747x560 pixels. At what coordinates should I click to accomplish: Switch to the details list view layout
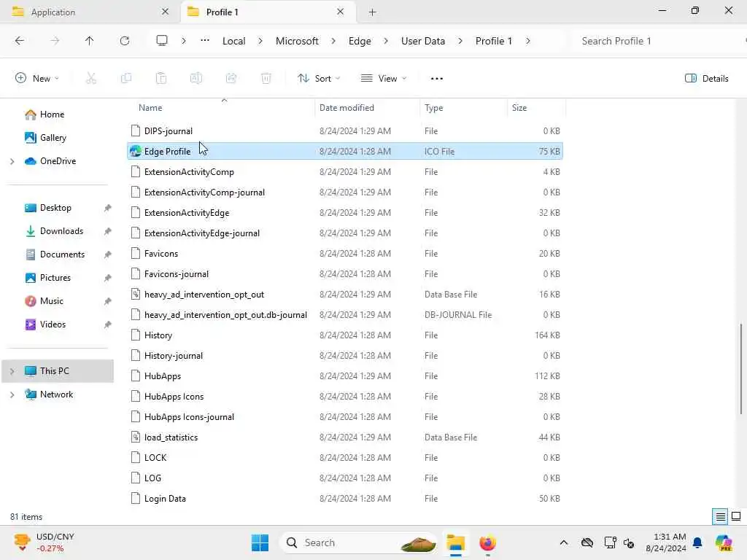pyautogui.click(x=720, y=517)
